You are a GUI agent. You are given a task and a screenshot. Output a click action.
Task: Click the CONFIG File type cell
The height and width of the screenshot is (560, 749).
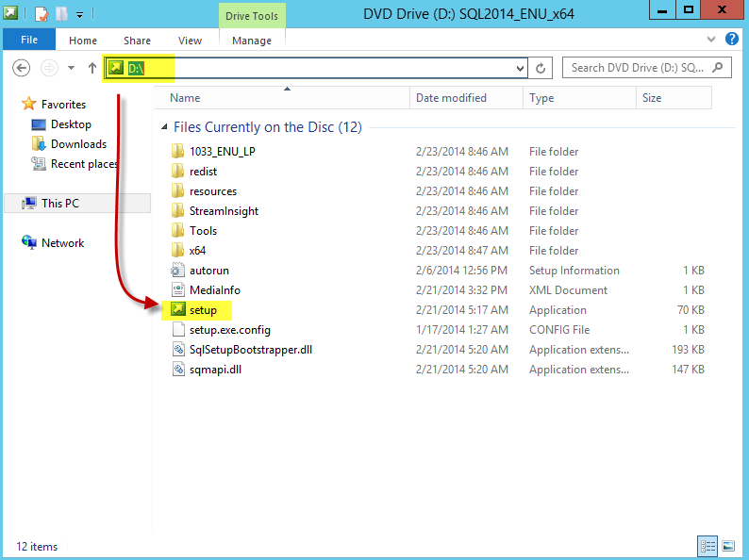(x=559, y=330)
